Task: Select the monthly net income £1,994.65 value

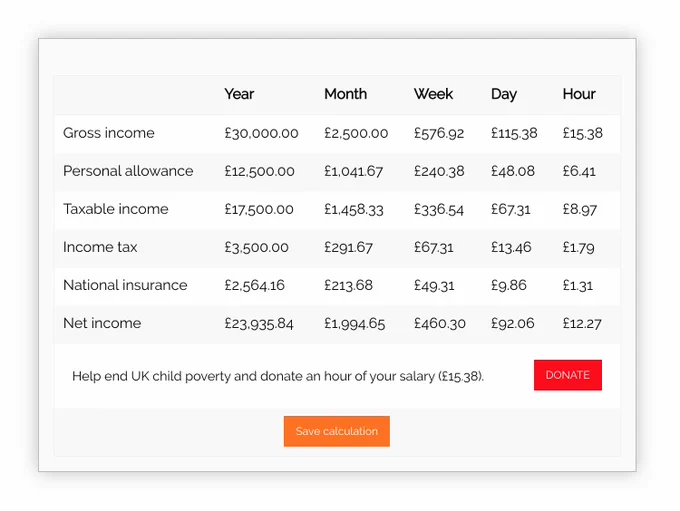Action: tap(354, 324)
